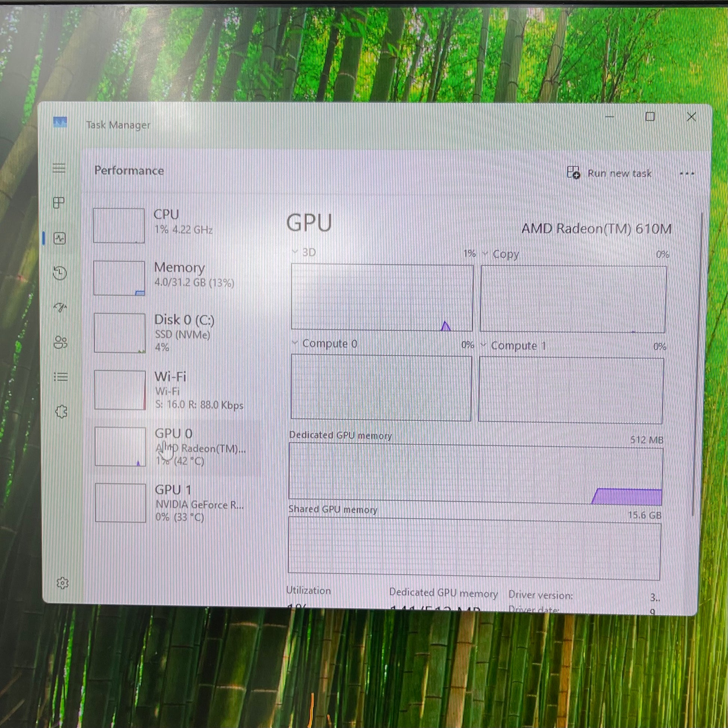Image resolution: width=728 pixels, height=728 pixels.
Task: Click the Dedicated GPU memory graph
Action: click(475, 474)
